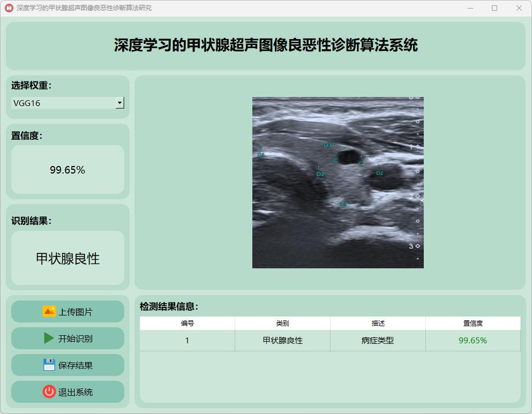Select the 描述 column header
Image resolution: width=532 pixels, height=414 pixels.
(x=378, y=323)
